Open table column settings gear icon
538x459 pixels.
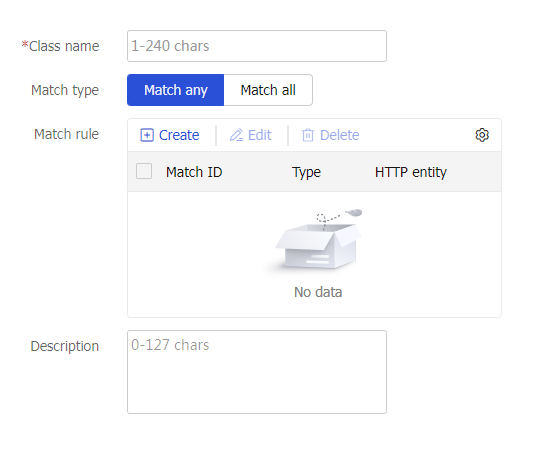coord(482,135)
